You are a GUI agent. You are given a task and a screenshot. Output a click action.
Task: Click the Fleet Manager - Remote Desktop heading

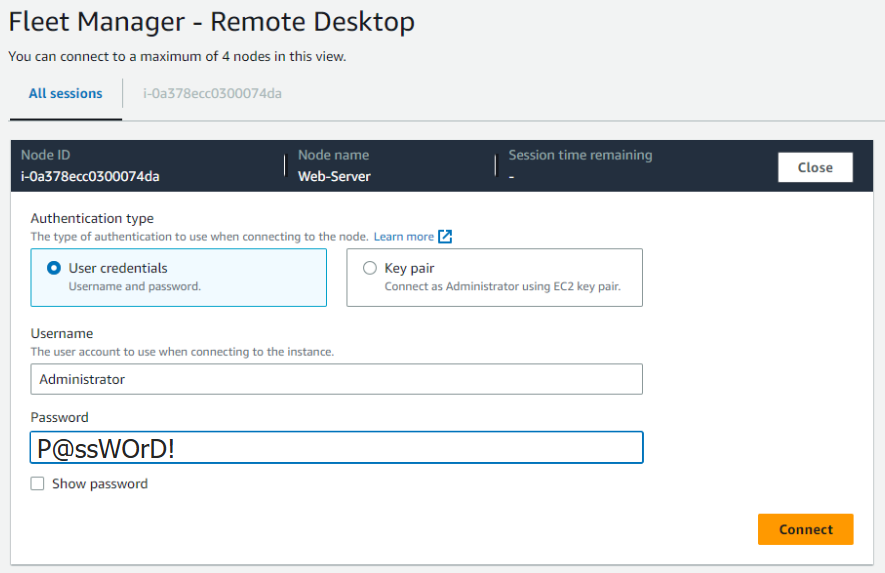click(x=212, y=23)
